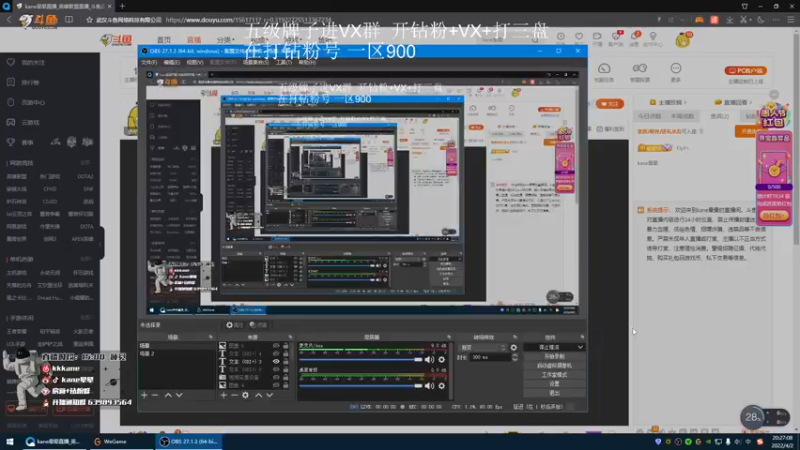800x450 pixels.
Task: Lock the highlighted 文本 (GDI+) 3 source
Action: [286, 361]
